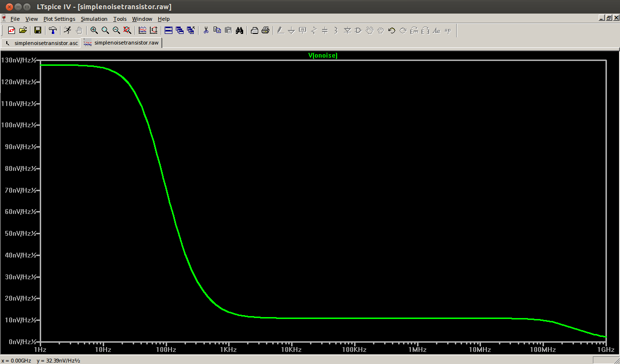Zoom to fit the full plot
The image size is (620, 364).
(127, 30)
